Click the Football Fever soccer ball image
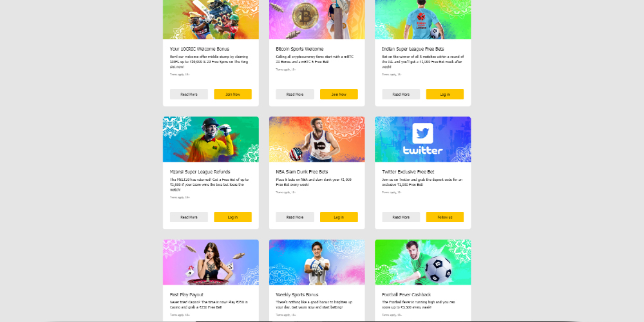 422,262
